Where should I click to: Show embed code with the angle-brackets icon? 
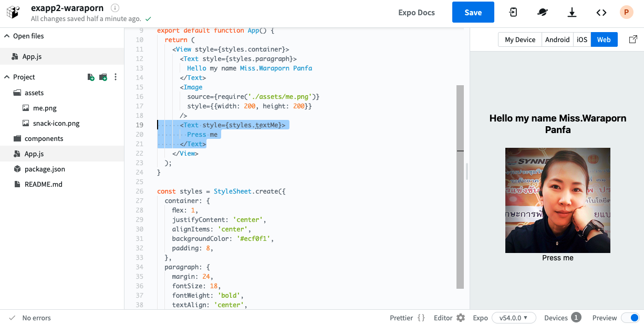point(601,13)
